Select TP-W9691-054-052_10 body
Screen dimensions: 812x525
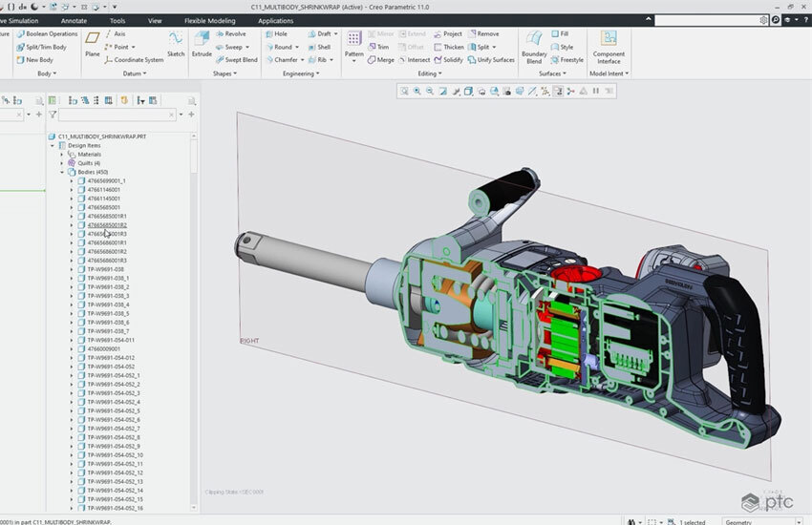click(x=115, y=454)
